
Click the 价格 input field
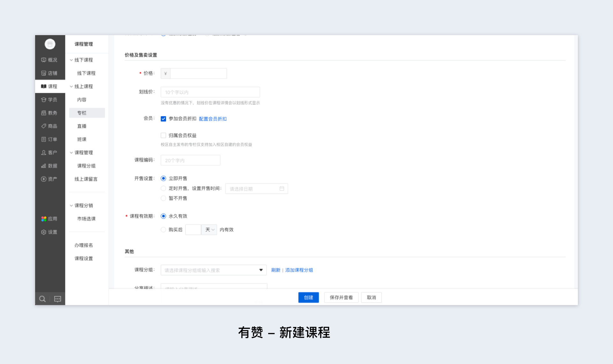tap(198, 73)
